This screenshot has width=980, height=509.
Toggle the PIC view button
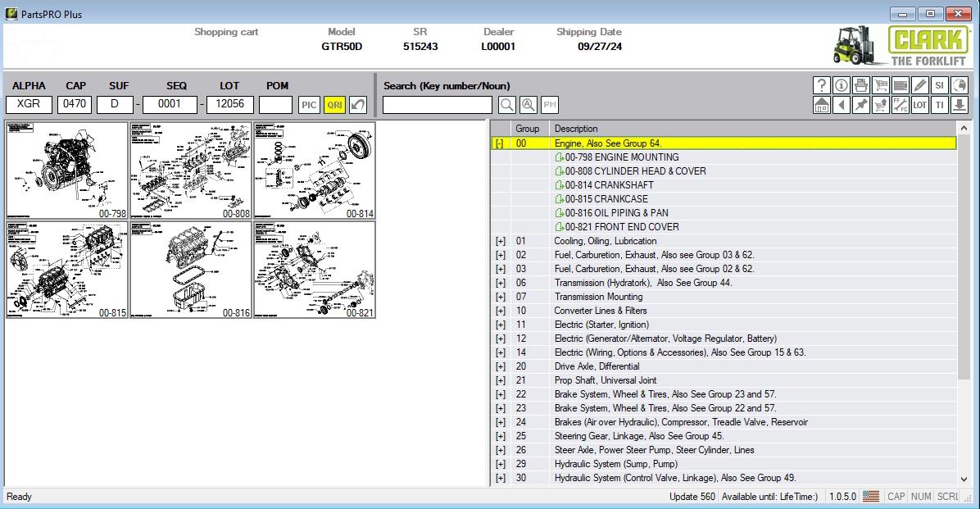point(309,105)
